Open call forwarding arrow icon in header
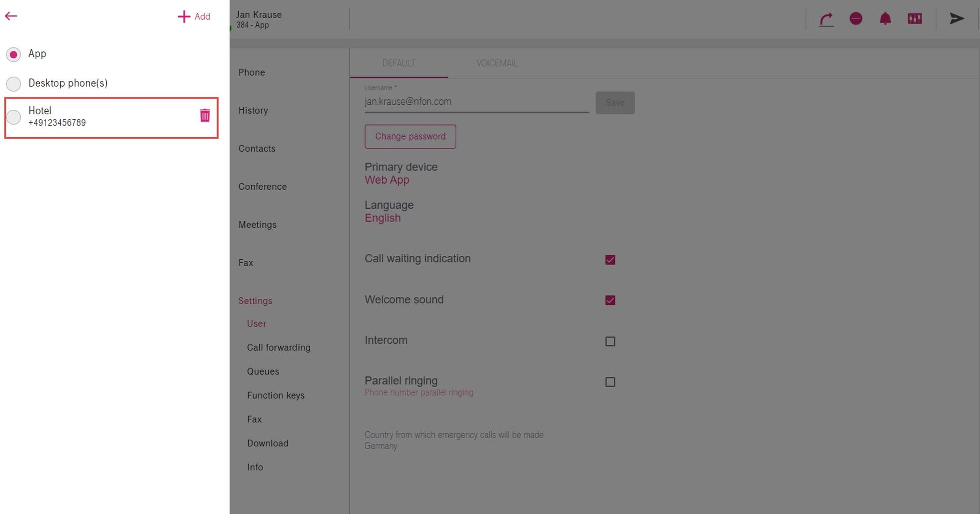Viewport: 980px width, 514px height. [826, 19]
